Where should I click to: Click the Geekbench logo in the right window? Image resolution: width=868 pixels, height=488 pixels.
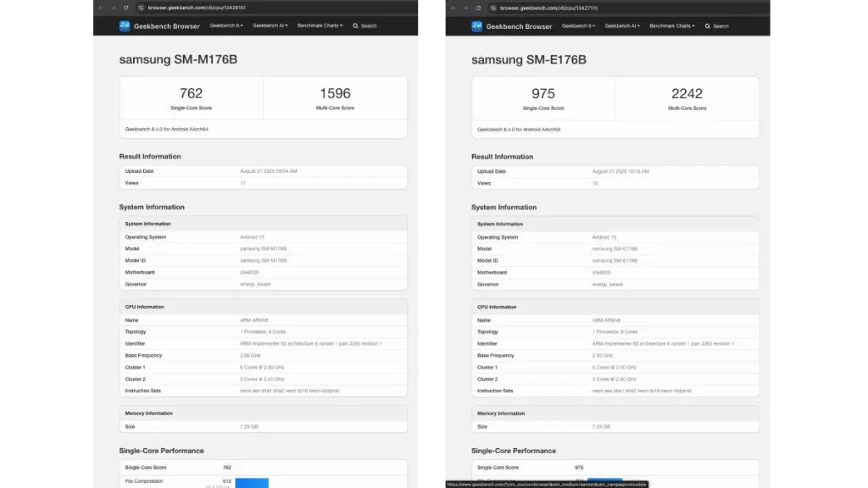click(x=477, y=26)
